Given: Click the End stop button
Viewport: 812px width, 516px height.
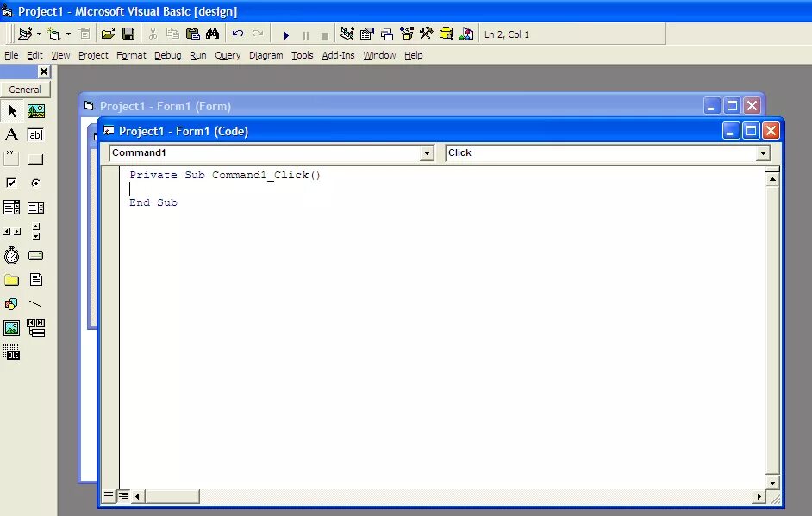Looking at the screenshot, I should pos(325,35).
